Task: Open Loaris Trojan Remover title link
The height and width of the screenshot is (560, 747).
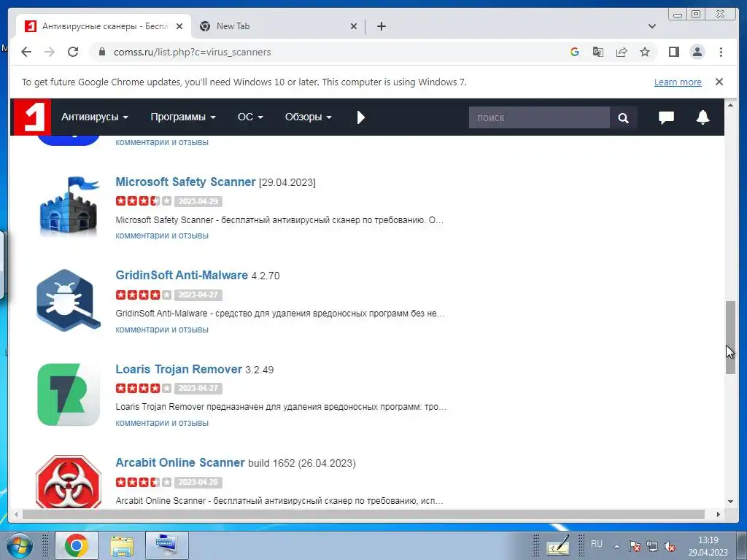Action: [179, 369]
